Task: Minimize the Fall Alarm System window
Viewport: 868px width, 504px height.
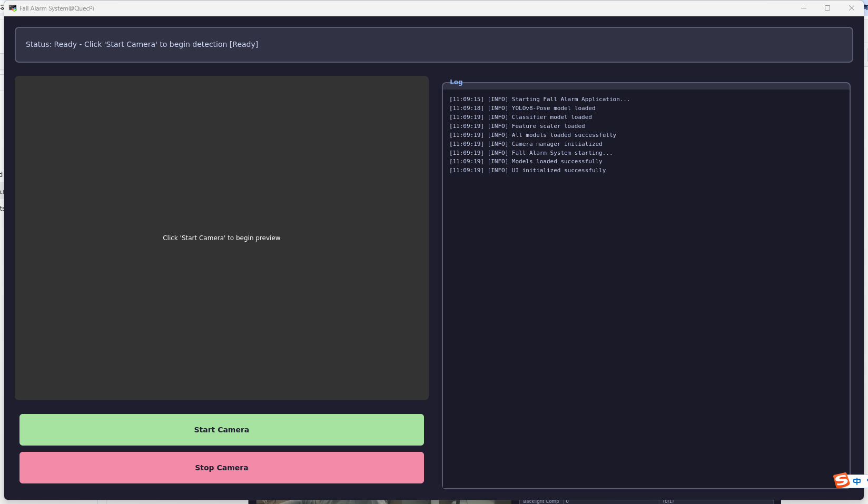Action: (804, 8)
